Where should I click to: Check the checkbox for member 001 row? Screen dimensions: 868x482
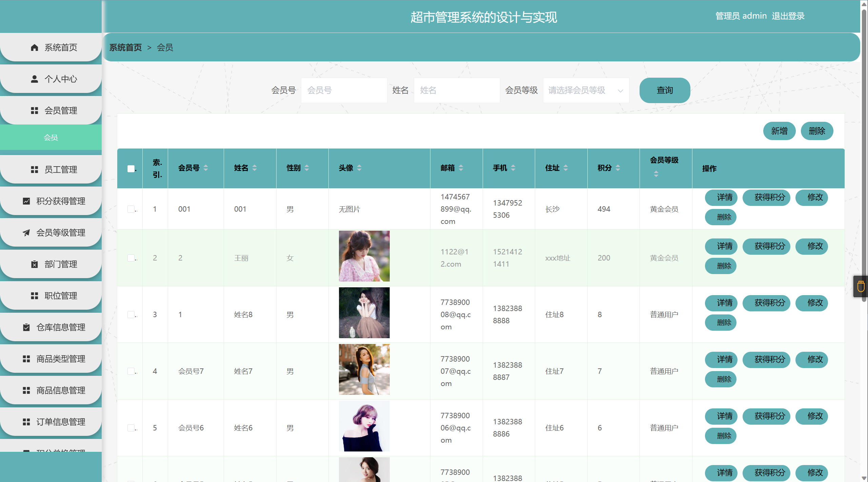[131, 209]
